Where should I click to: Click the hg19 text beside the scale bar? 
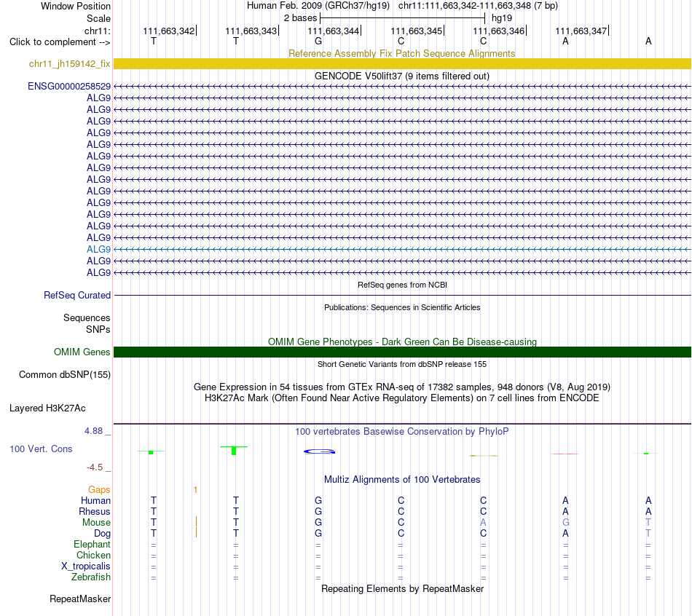click(x=502, y=18)
